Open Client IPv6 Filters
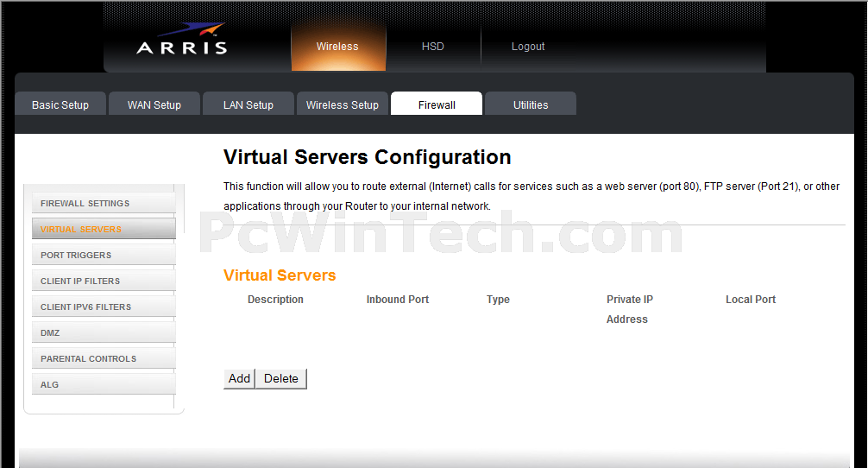This screenshot has height=468, width=868. coord(104,307)
